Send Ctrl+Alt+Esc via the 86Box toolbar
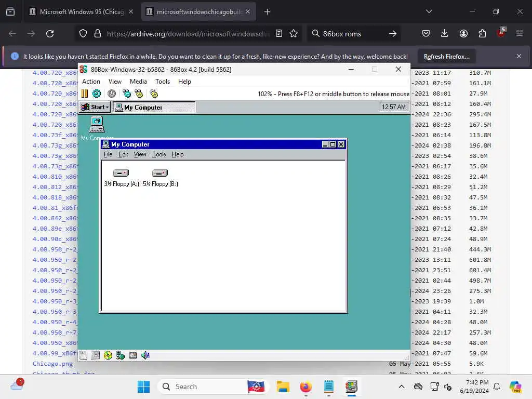 click(139, 94)
